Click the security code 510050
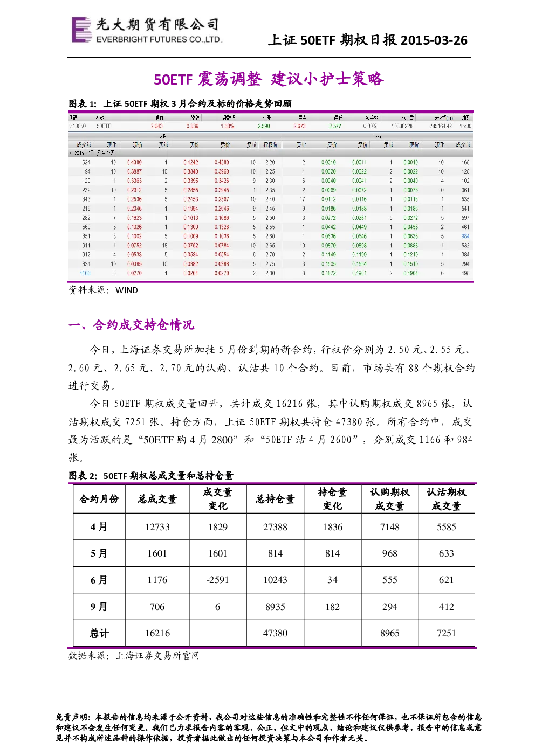 [x=78, y=126]
